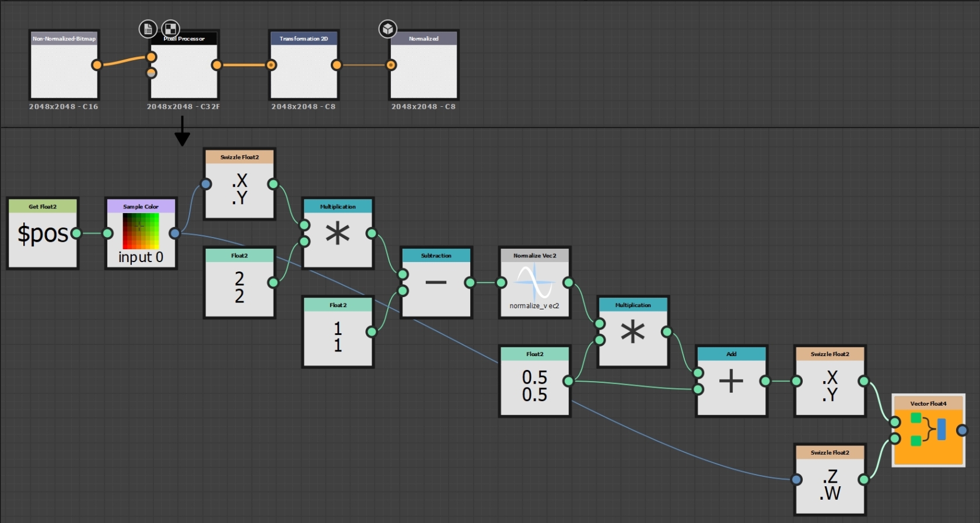Image resolution: width=980 pixels, height=523 pixels.
Task: Select the Vector Float4 orange node
Action: 928,431
